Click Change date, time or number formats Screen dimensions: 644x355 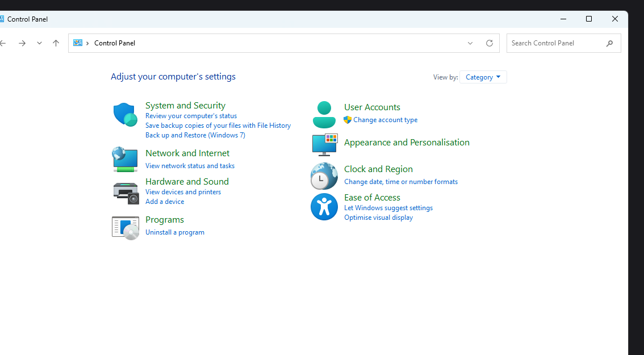[401, 182]
